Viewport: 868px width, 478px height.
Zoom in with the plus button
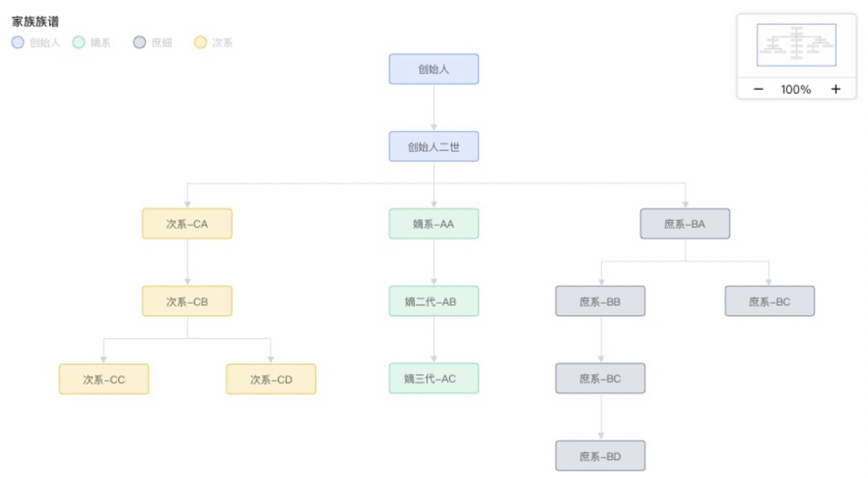point(835,89)
